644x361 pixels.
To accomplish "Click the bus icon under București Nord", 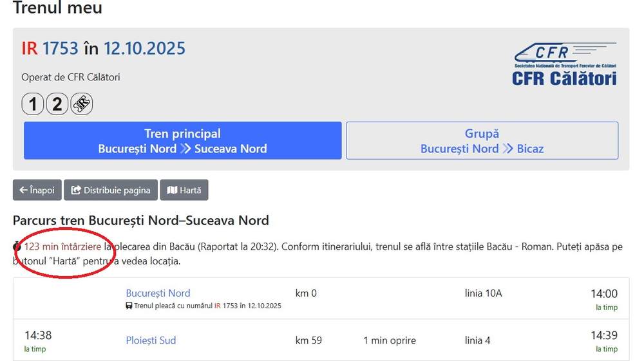I will pyautogui.click(x=129, y=306).
